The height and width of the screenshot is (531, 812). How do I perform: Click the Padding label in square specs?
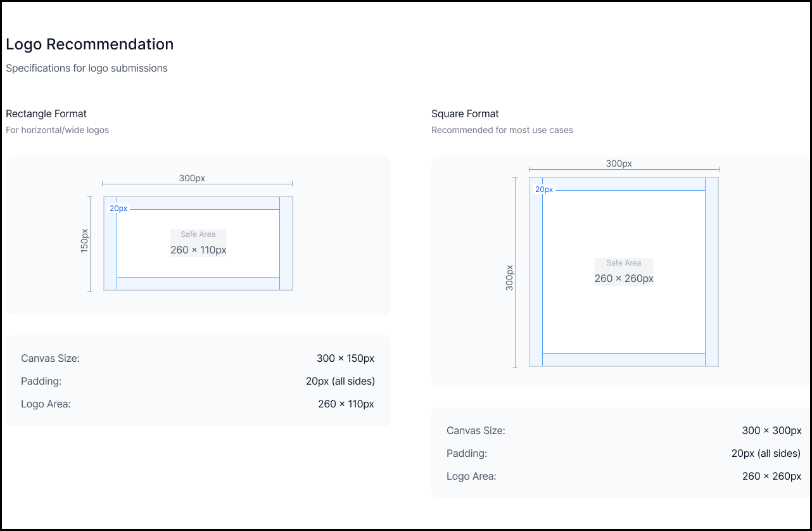pyautogui.click(x=467, y=454)
